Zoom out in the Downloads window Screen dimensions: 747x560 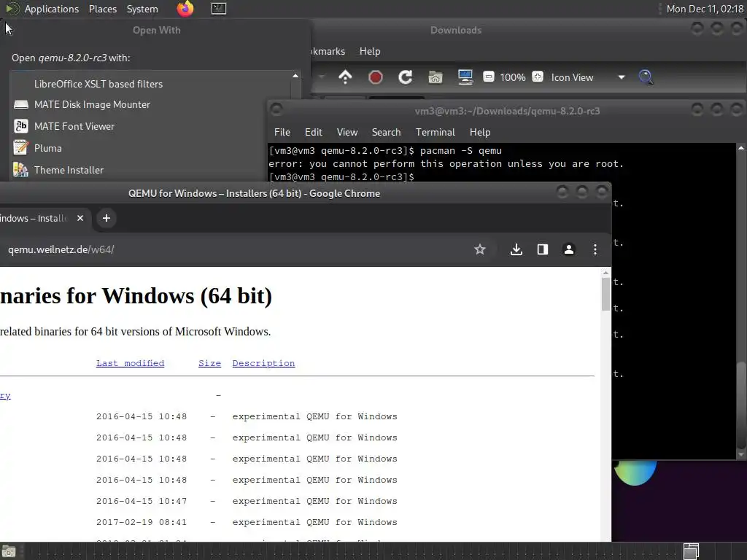[488, 77]
